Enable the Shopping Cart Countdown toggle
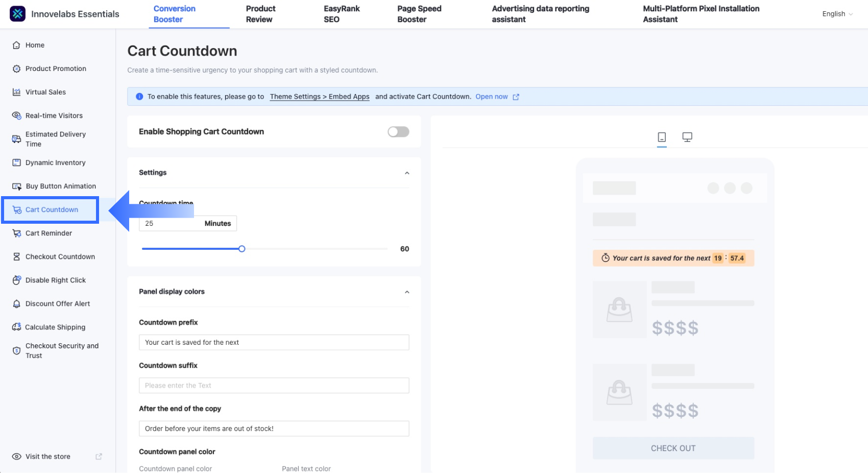This screenshot has height=473, width=868. click(x=398, y=132)
